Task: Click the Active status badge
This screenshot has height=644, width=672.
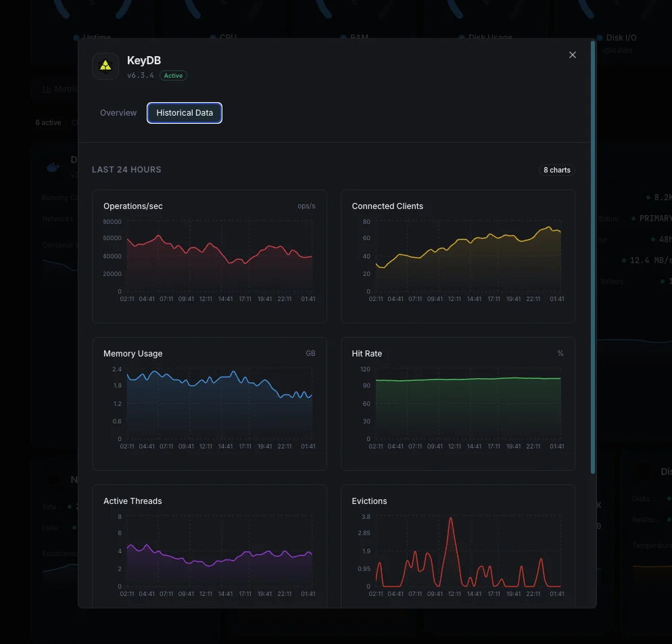Action: tap(173, 76)
